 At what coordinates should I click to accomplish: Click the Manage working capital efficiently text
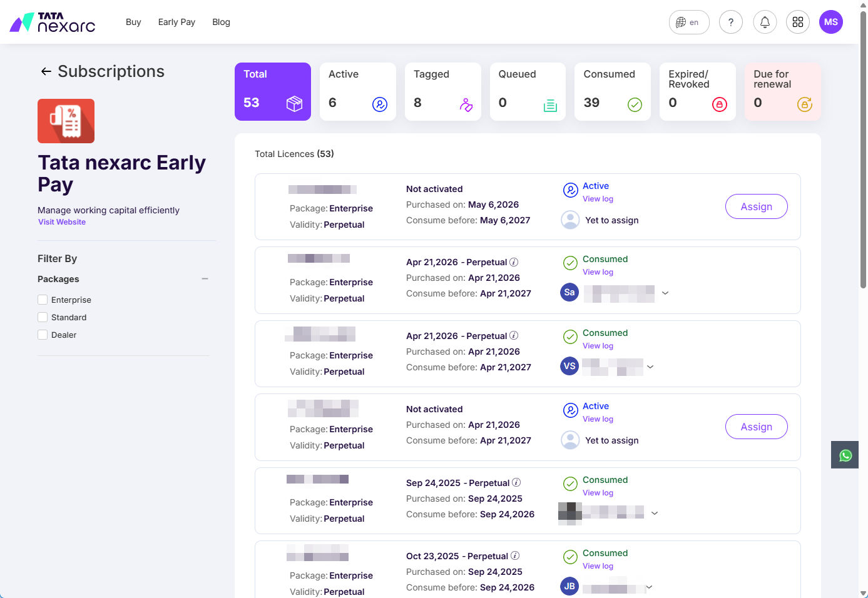point(108,210)
